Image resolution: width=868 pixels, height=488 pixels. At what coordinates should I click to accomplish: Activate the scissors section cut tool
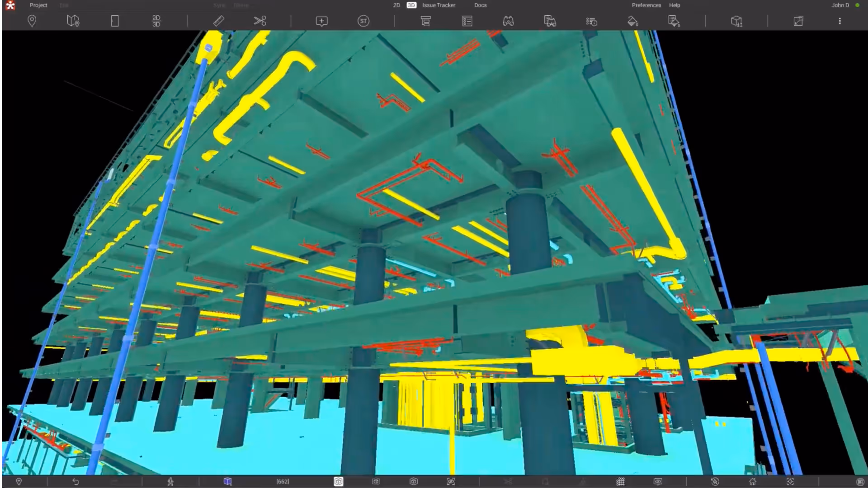point(260,21)
